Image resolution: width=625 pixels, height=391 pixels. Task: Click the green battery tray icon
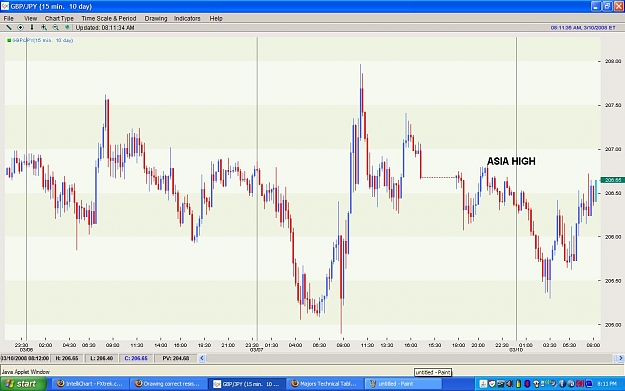(x=518, y=384)
